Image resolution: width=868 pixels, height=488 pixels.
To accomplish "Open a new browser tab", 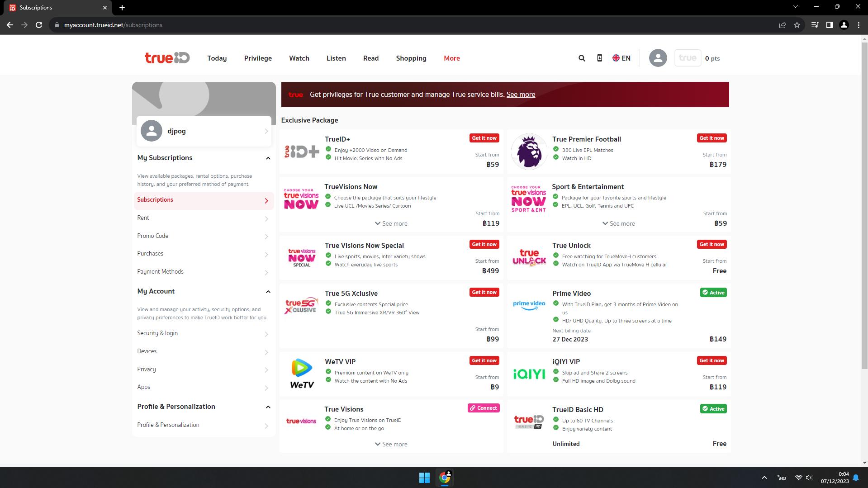I will click(122, 8).
